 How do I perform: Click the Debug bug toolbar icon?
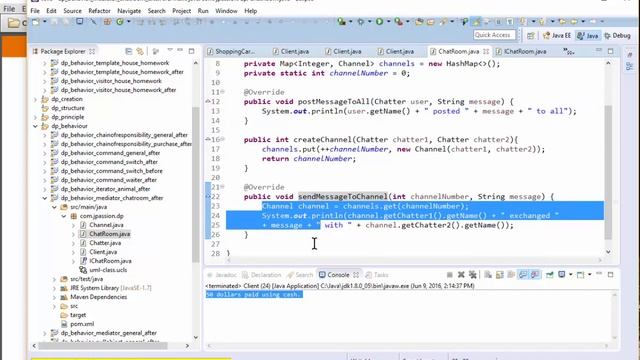click(x=360, y=22)
